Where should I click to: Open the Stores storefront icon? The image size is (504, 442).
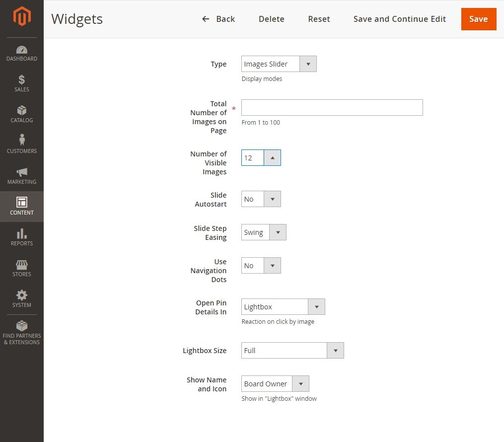[x=22, y=265]
